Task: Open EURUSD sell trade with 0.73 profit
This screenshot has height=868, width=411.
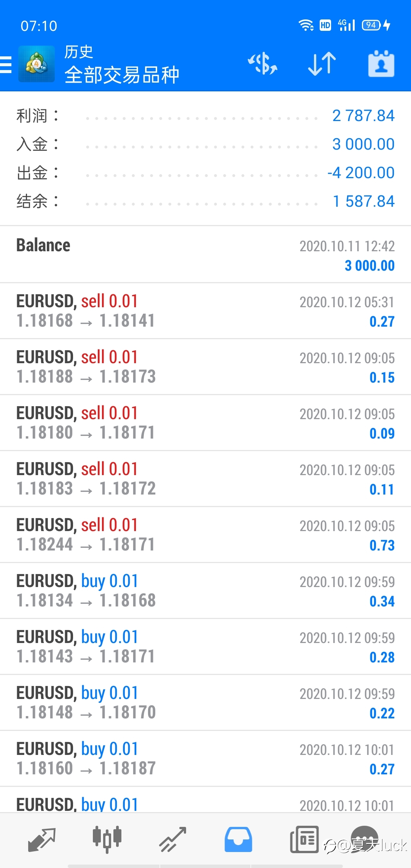Action: pyautogui.click(x=205, y=535)
